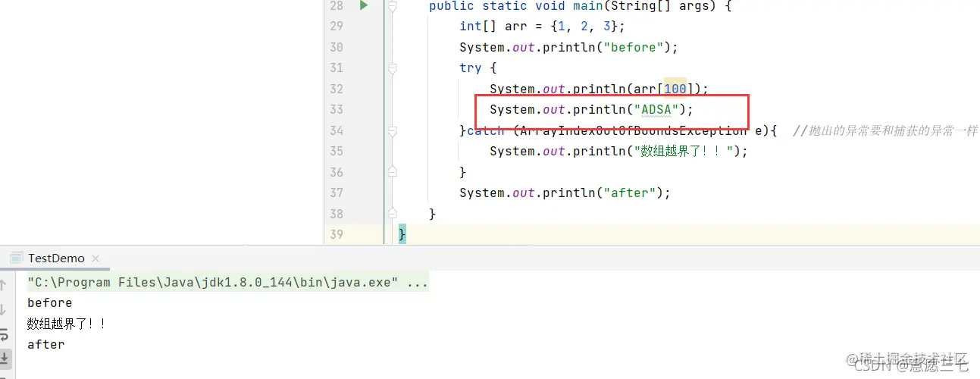Click the 'try' keyword on line 31

click(470, 68)
